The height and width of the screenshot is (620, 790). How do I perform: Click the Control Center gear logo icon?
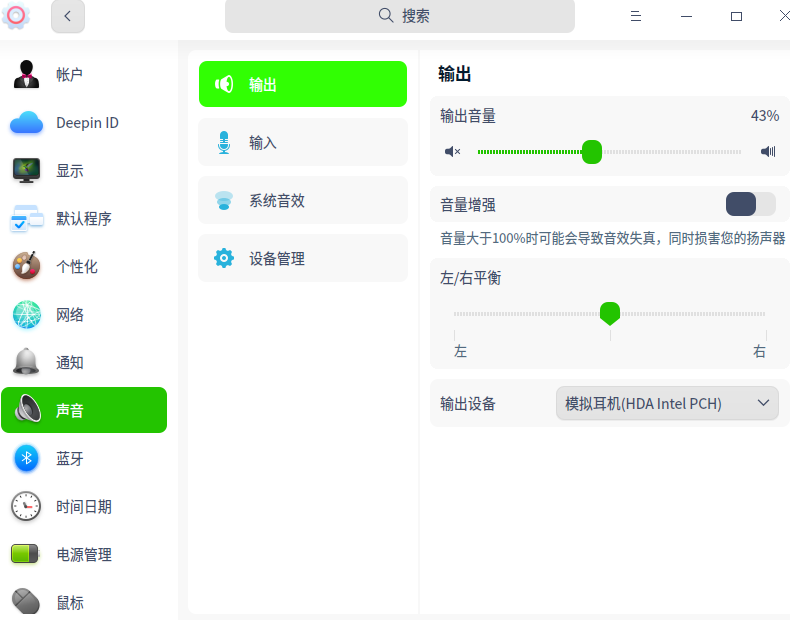pos(16,16)
